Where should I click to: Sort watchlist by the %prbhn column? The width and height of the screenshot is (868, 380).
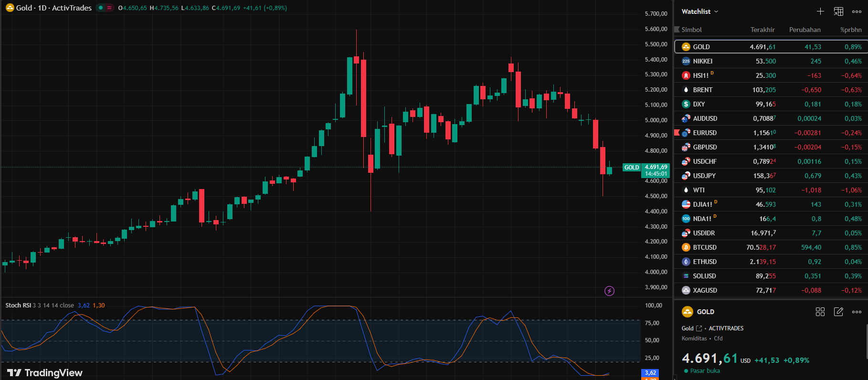point(851,30)
